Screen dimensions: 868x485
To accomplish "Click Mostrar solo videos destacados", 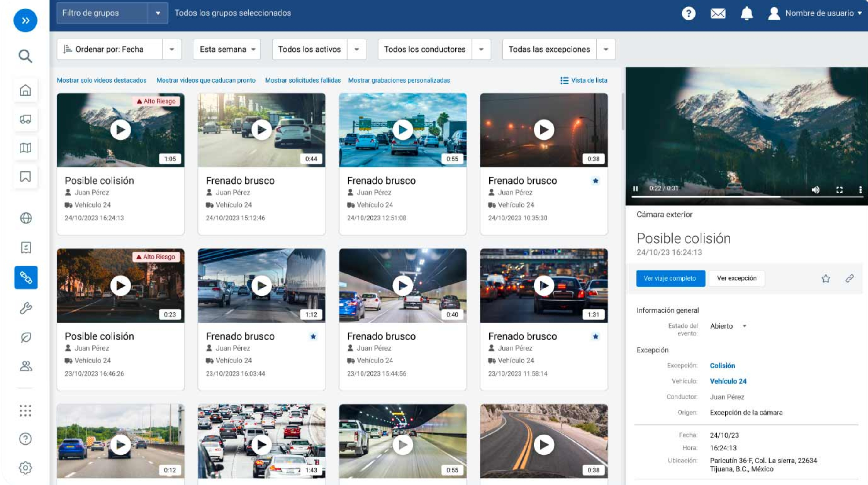I will (102, 80).
